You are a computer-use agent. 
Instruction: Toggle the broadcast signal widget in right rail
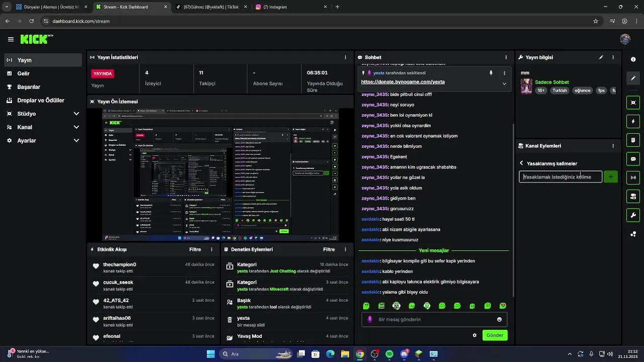(633, 177)
